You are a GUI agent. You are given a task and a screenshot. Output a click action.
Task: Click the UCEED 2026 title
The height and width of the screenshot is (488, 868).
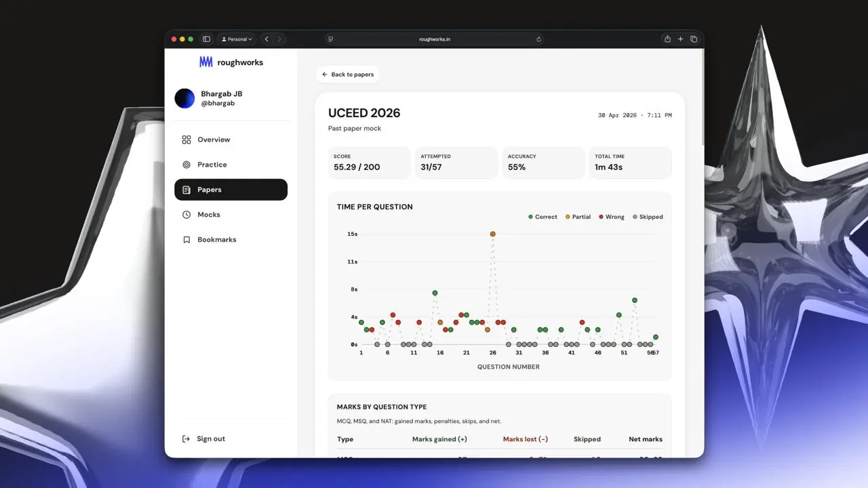point(364,113)
